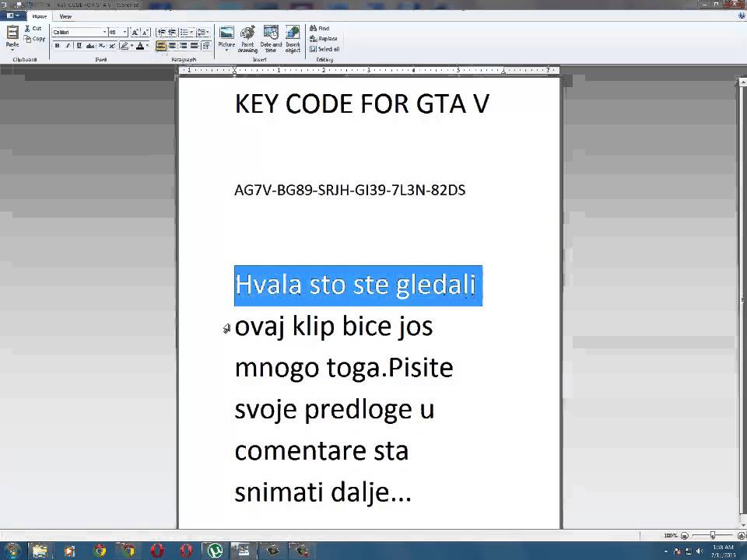
Task: Click the line svoje predloge u
Action: pos(335,410)
